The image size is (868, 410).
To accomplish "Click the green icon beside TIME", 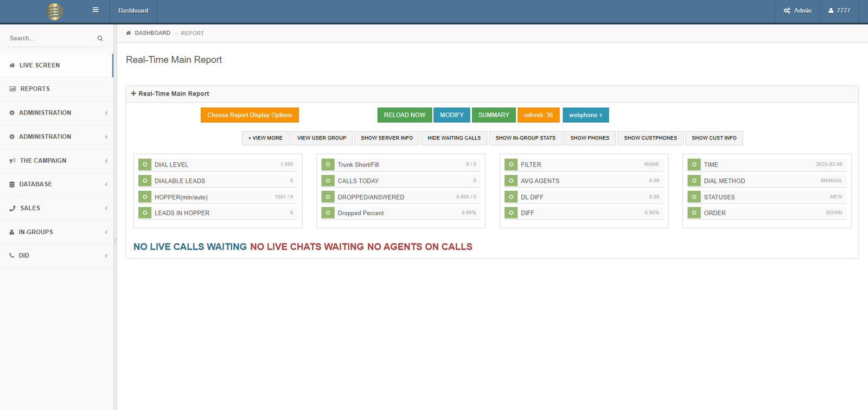I will (x=694, y=164).
